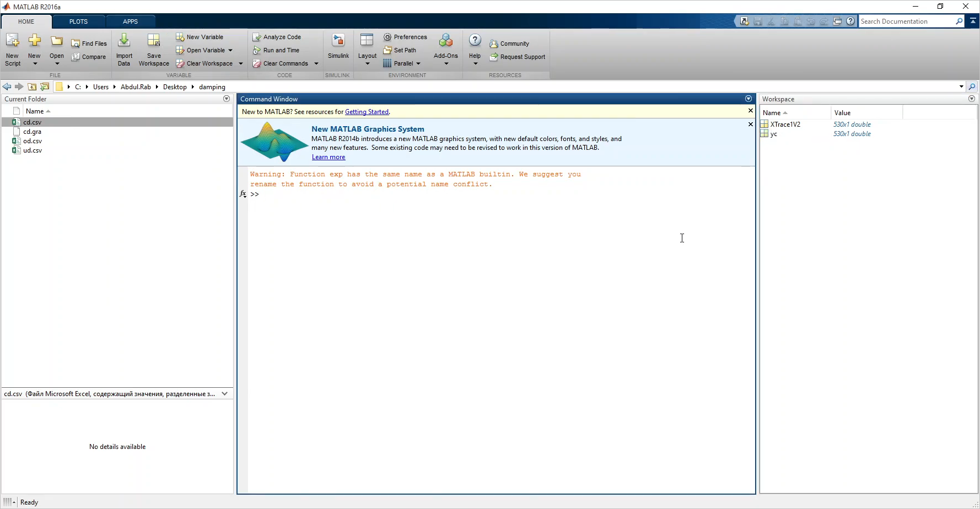The image size is (980, 509).
Task: Click the Users folder in address path
Action: point(101,86)
